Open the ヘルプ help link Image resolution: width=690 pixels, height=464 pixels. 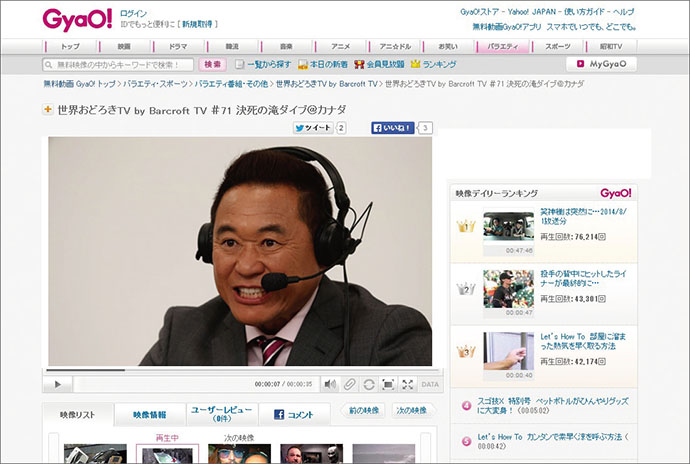point(624,12)
